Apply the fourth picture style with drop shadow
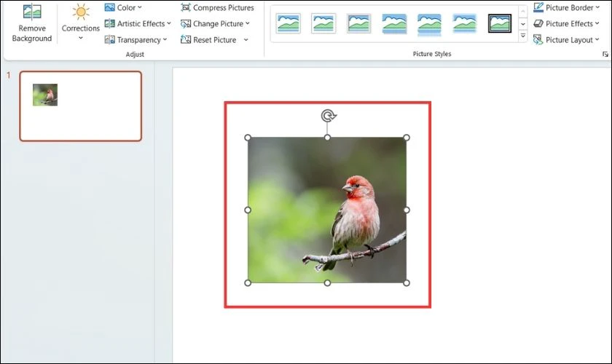 click(394, 23)
